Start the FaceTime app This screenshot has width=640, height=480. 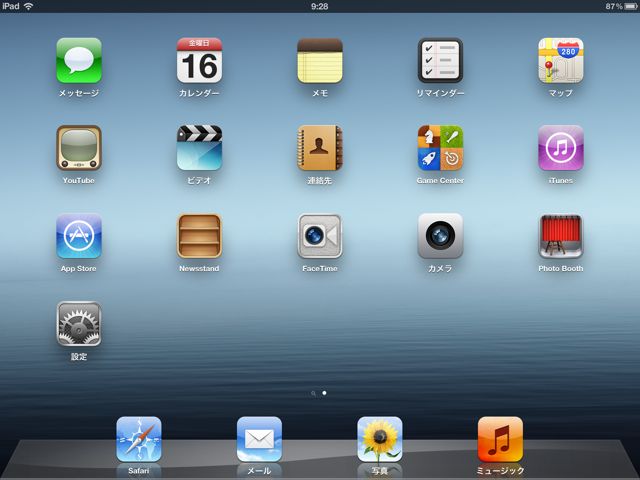[x=320, y=236]
